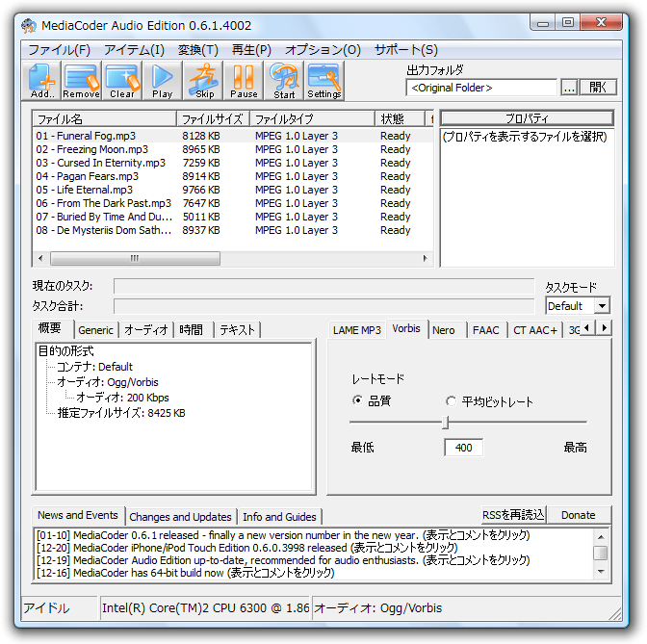This screenshot has height=644, width=647.
Task: Click the Donate button
Action: pos(578,515)
